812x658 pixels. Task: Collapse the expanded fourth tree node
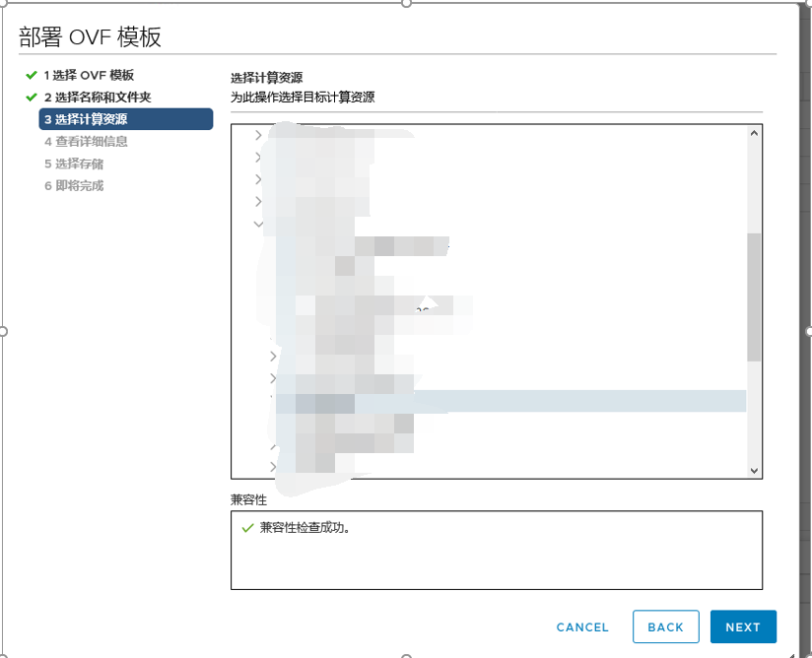(258, 223)
